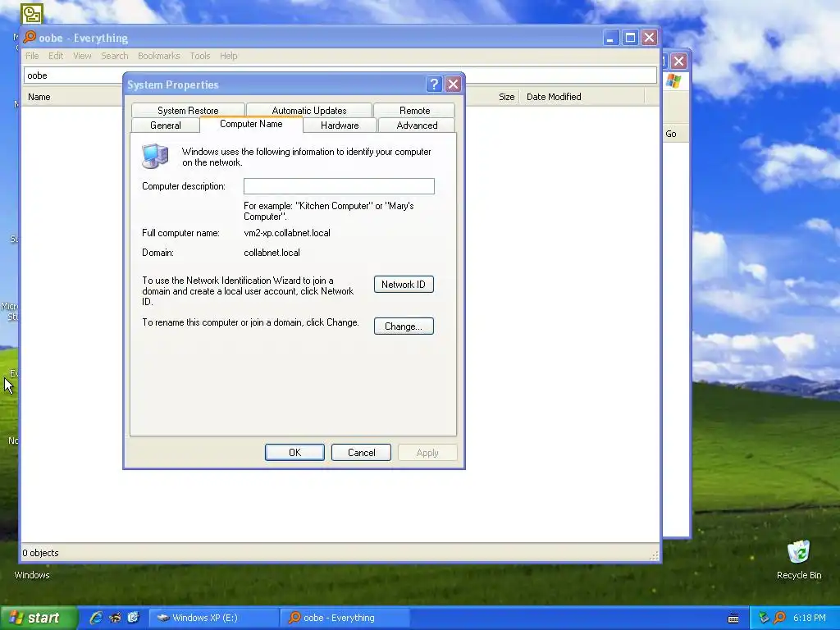Viewport: 840px width, 630px height.
Task: Open the on-screen keyboard taskbar icon
Action: tap(733, 619)
